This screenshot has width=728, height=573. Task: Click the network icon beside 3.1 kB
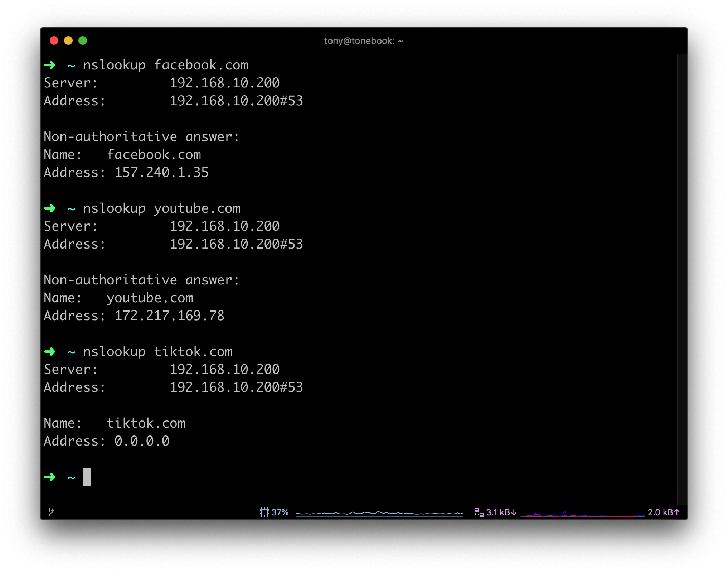click(x=479, y=512)
